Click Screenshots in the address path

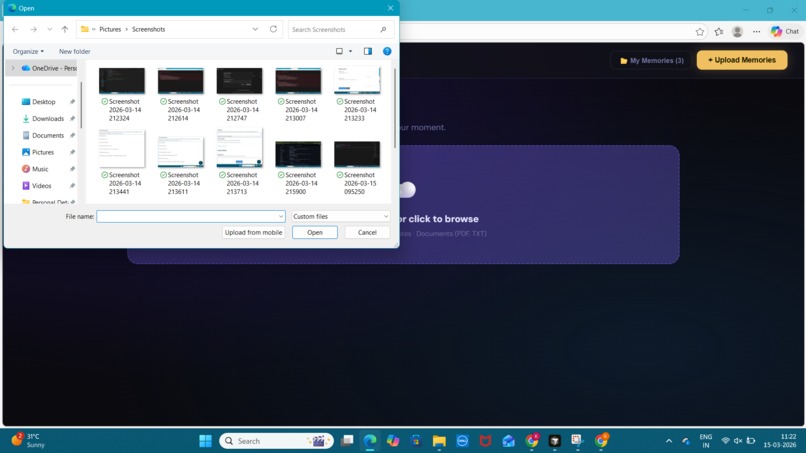(149, 29)
